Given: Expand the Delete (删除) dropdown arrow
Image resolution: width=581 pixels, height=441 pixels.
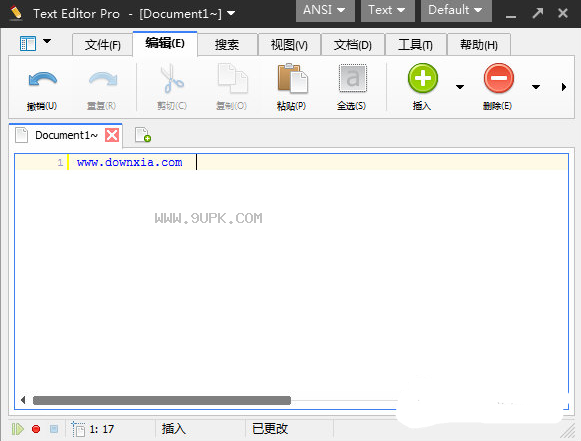Looking at the screenshot, I should point(536,87).
